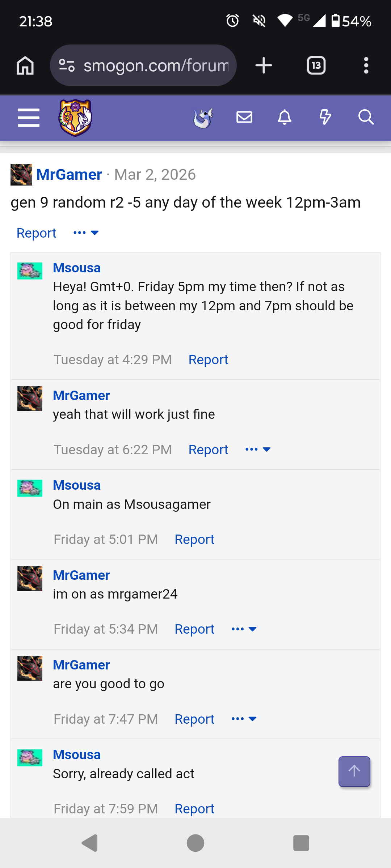
Task: Open the alerts bell icon
Action: 285,117
